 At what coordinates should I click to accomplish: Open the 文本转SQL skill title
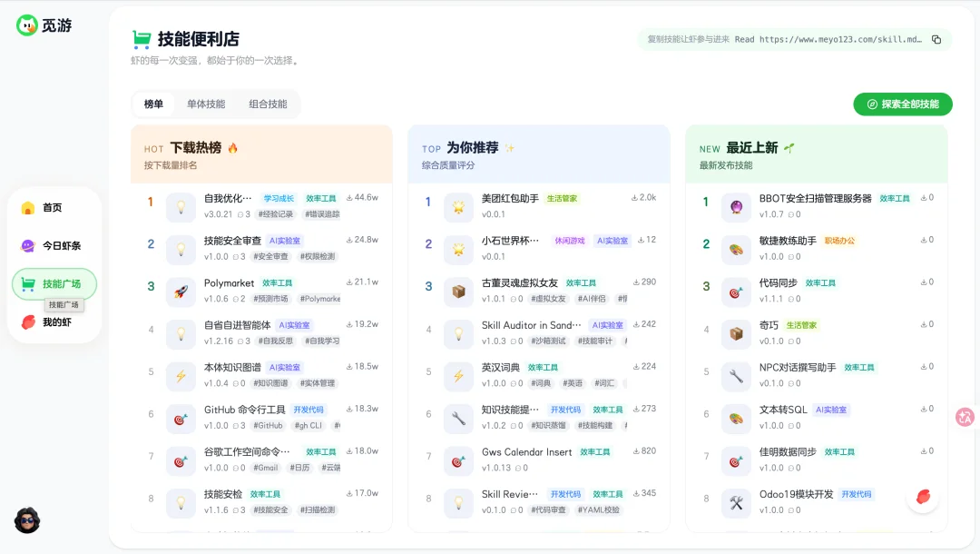[x=783, y=410]
